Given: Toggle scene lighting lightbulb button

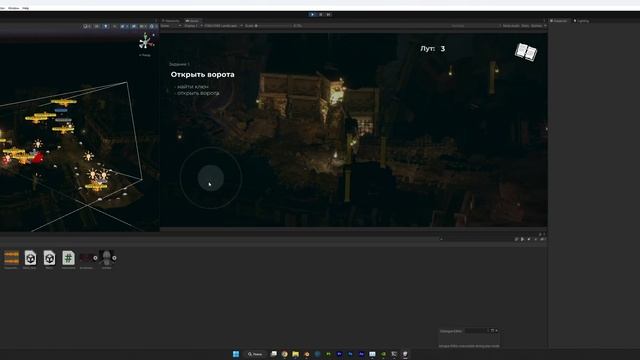Looking at the screenshot, I should [106, 26].
